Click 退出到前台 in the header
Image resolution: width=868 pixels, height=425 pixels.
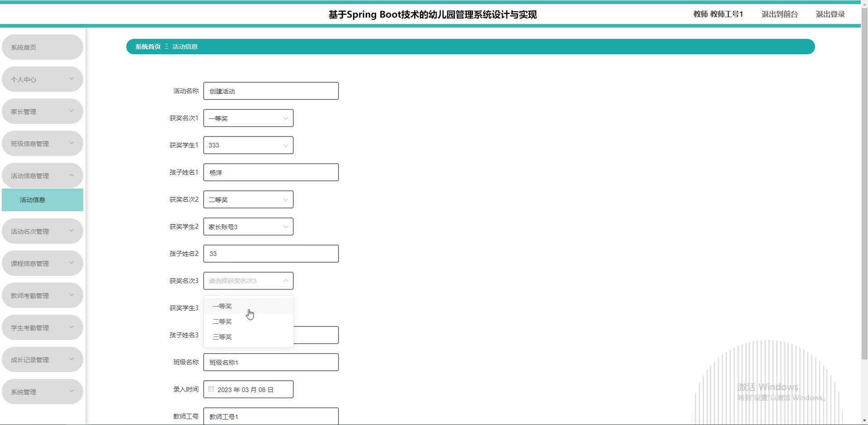pos(779,14)
